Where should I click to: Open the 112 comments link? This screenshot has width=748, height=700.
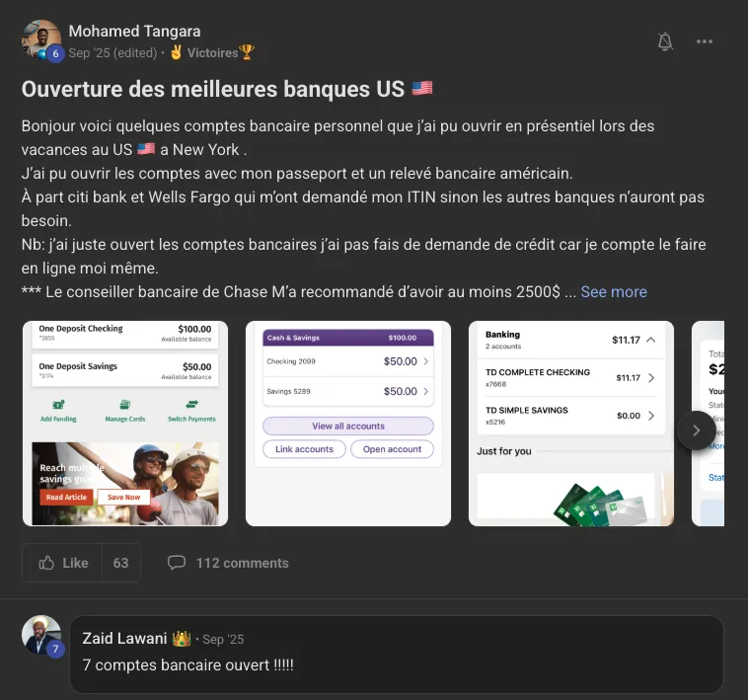[x=243, y=563]
